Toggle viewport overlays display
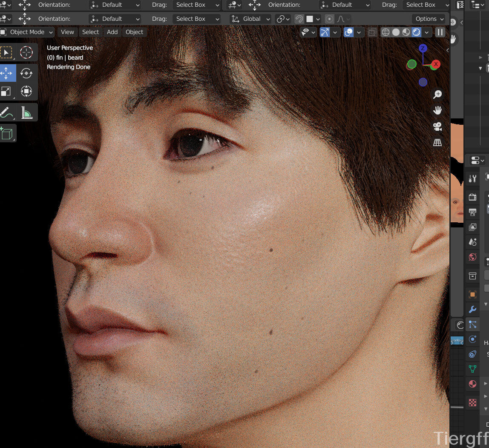Image resolution: width=489 pixels, height=448 pixels. tap(349, 32)
